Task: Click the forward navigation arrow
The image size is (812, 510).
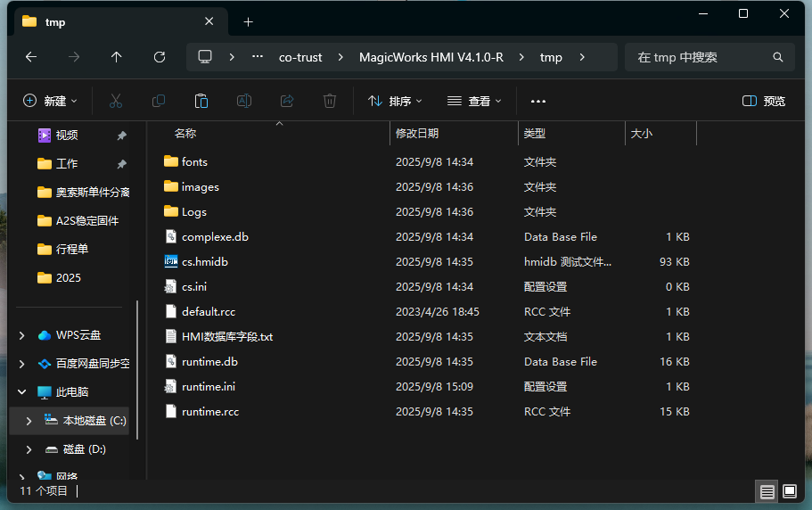Action: coord(74,57)
